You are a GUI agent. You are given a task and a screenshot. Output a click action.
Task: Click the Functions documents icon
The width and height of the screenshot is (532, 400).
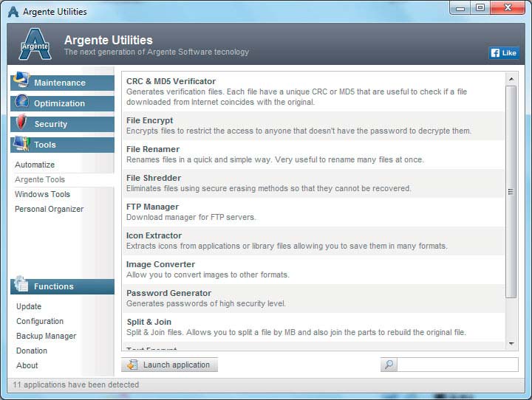point(21,284)
